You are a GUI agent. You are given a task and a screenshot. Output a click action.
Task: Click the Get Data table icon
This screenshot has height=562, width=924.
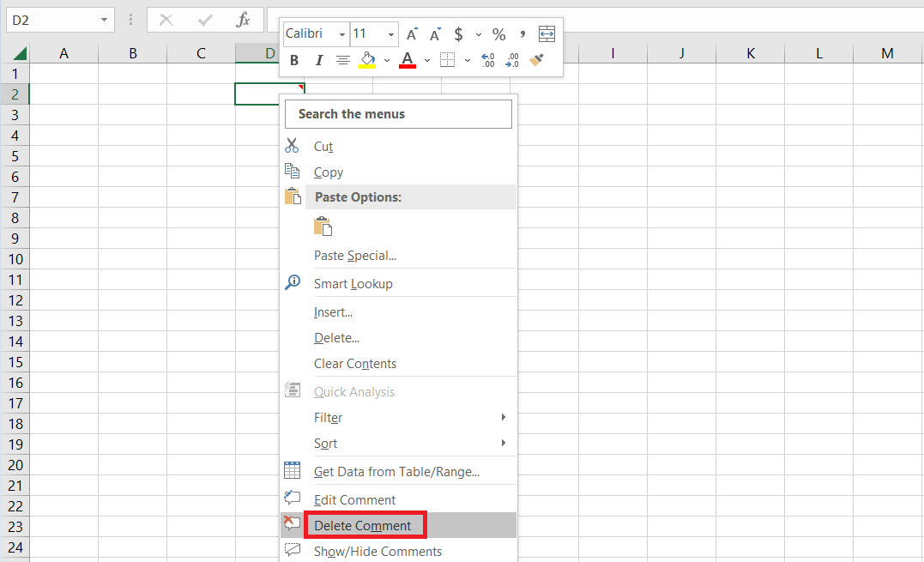tap(293, 470)
